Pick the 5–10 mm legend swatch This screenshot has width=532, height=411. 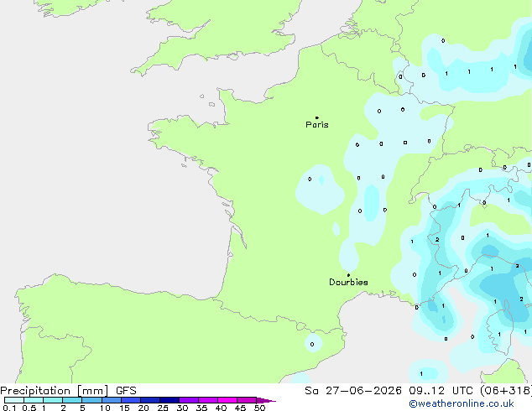coord(91,400)
